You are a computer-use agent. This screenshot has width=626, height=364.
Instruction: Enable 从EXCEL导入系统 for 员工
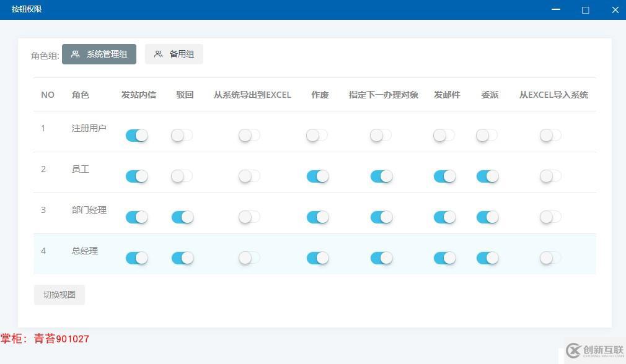(551, 176)
